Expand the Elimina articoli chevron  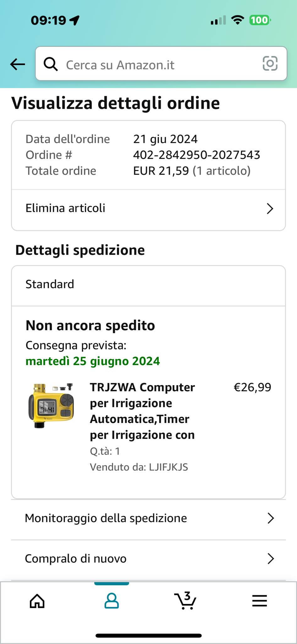click(270, 208)
